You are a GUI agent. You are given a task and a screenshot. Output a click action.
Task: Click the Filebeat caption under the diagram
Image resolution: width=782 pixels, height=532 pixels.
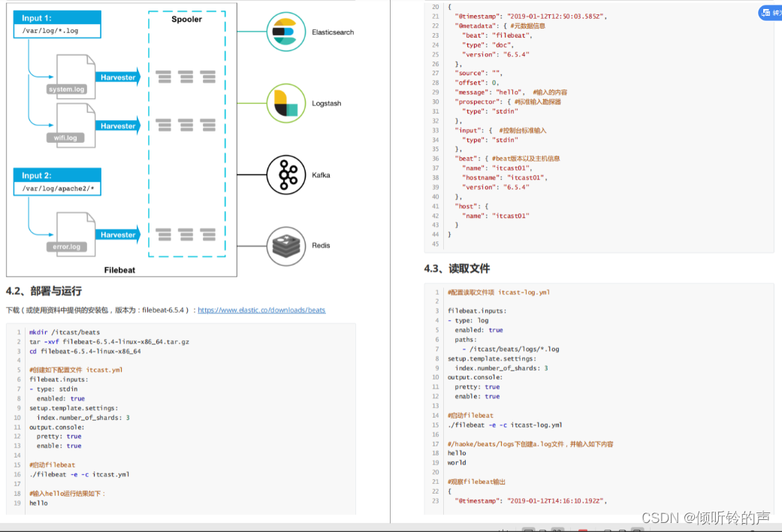(119, 270)
